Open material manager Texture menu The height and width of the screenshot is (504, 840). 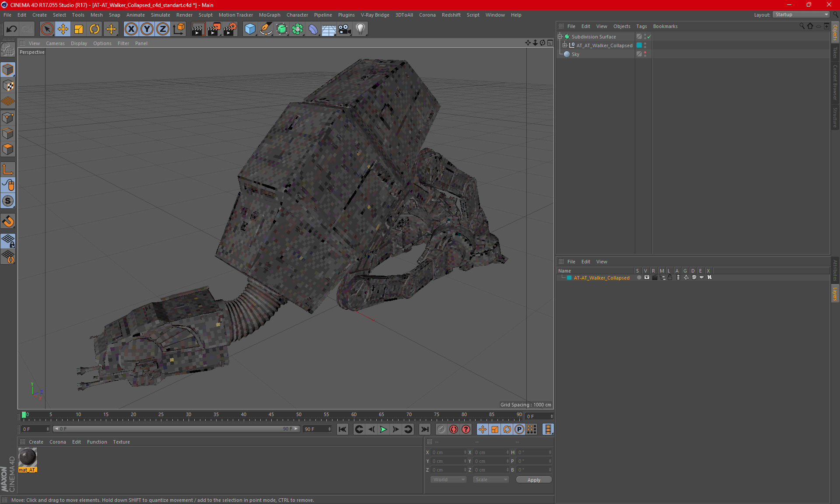click(x=121, y=442)
